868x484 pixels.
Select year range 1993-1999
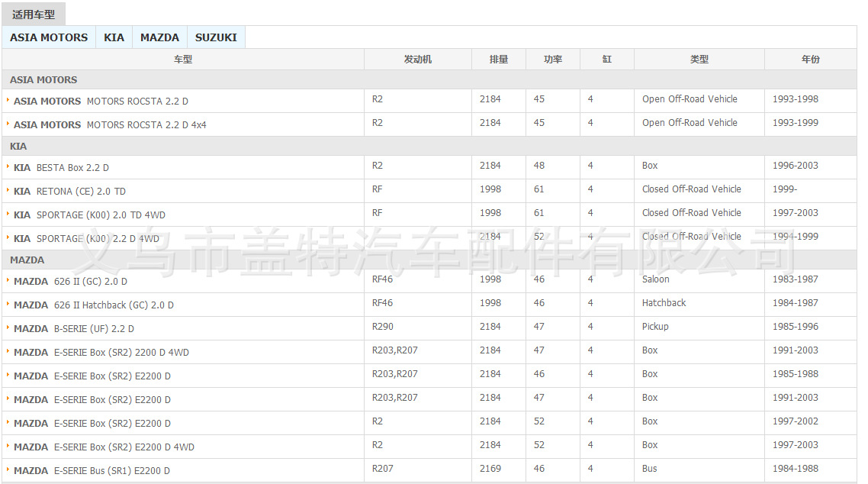coord(796,123)
